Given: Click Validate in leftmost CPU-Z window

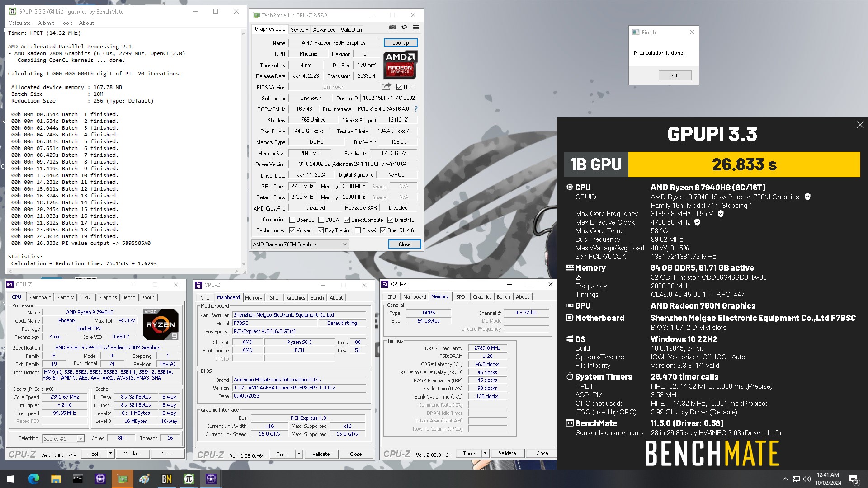Looking at the screenshot, I should (x=132, y=454).
